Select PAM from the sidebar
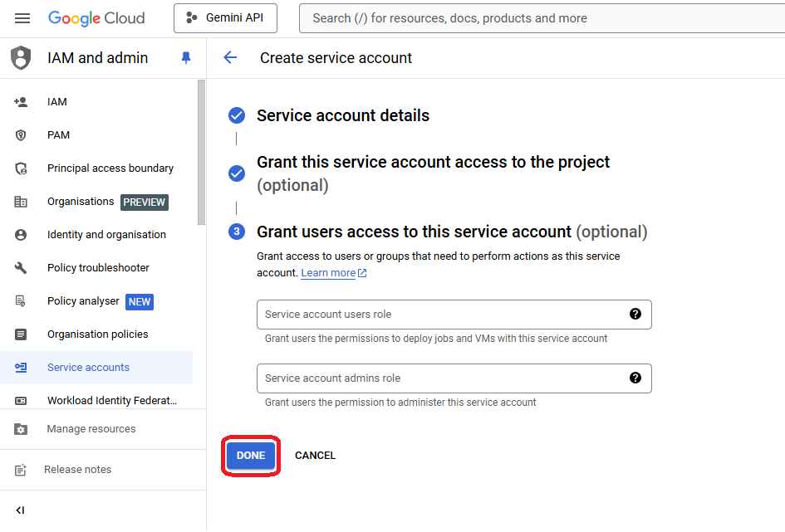Screen dimensions: 785x532 [x=58, y=135]
